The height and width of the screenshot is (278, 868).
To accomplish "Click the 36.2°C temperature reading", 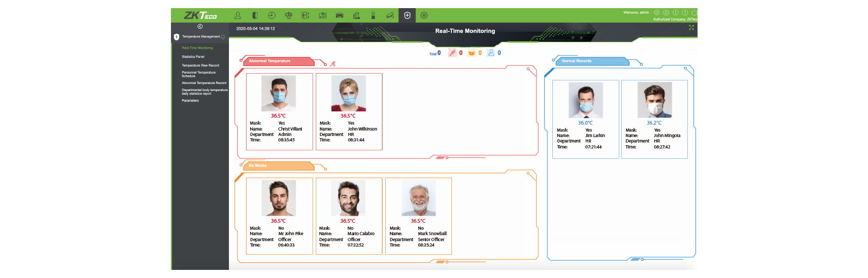I will point(654,123).
